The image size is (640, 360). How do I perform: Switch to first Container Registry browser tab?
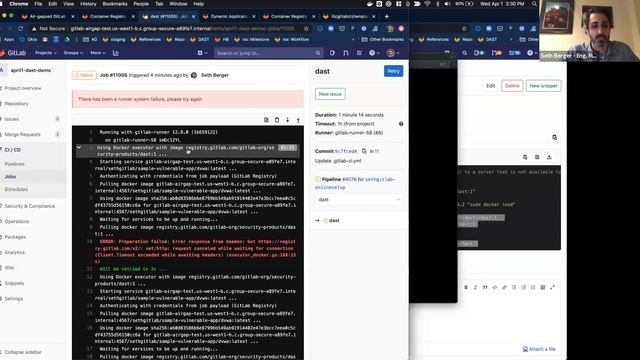tap(108, 17)
